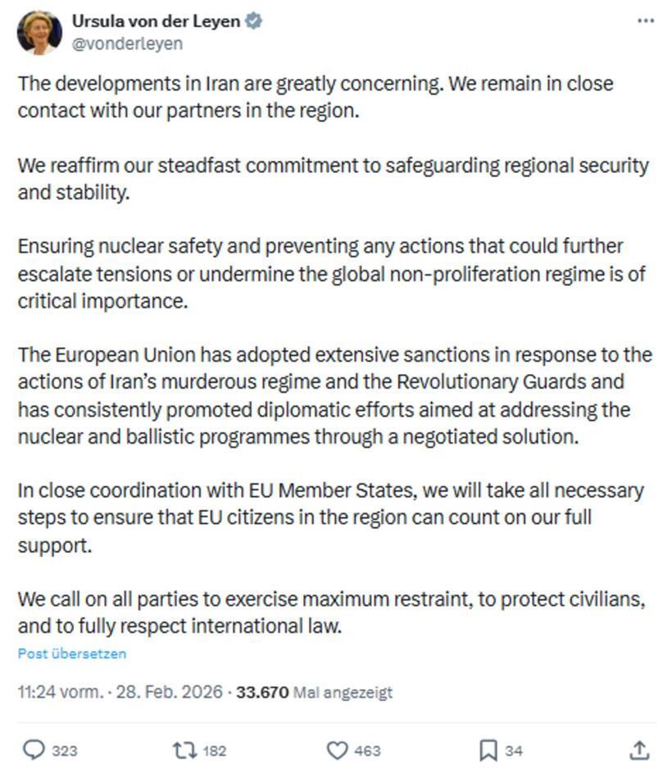View the 33.670 Mal angezeigt counter
The height and width of the screenshot is (784, 672).
click(x=315, y=692)
